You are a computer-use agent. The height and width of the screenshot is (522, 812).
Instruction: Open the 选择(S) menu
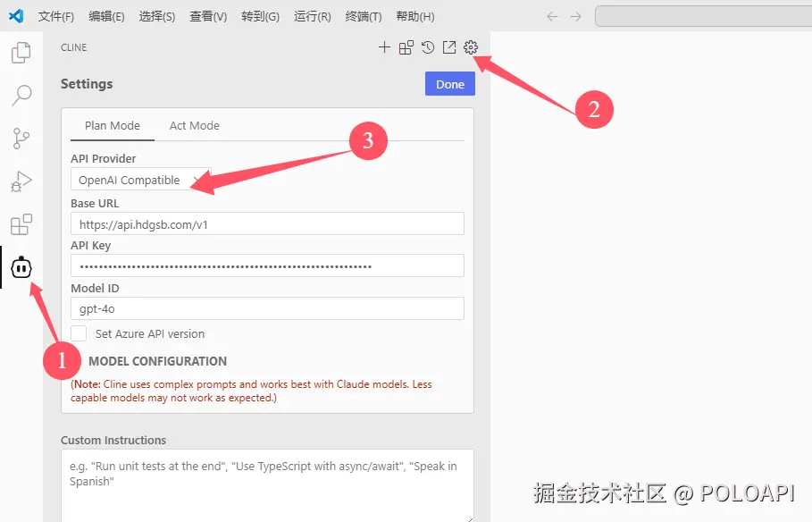pyautogui.click(x=157, y=17)
